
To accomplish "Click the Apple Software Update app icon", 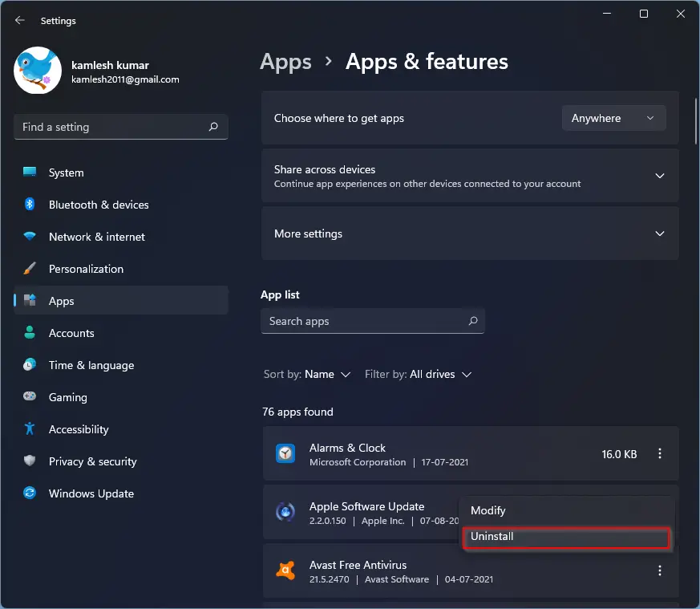I will pos(285,512).
